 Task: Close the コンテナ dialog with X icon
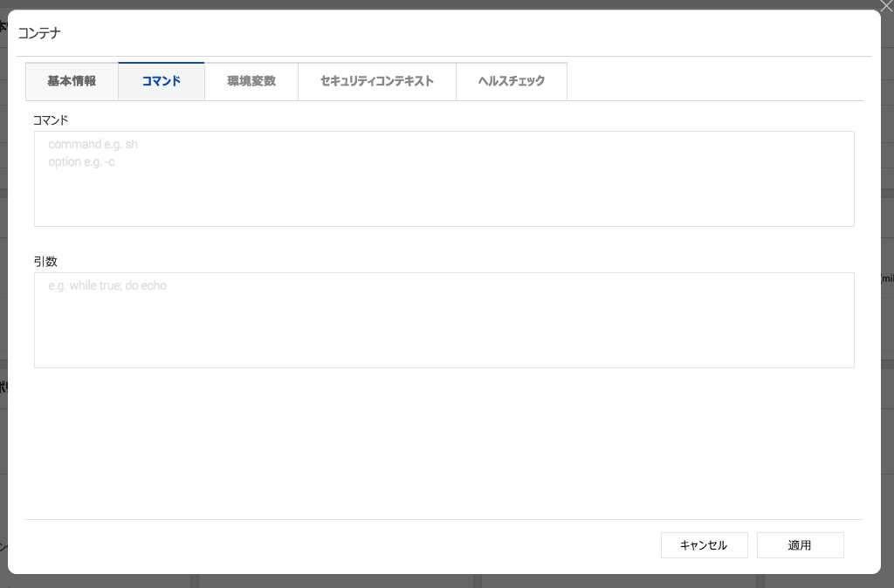[886, 5]
